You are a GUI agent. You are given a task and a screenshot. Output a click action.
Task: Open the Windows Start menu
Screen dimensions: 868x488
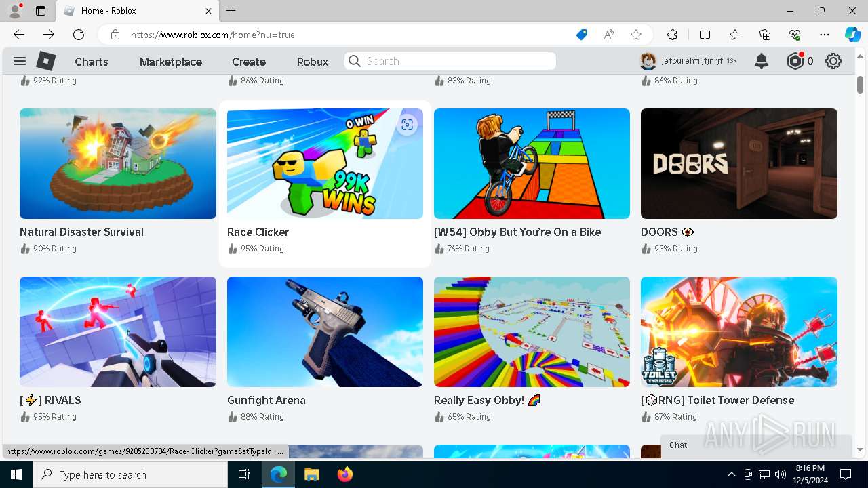(16, 474)
